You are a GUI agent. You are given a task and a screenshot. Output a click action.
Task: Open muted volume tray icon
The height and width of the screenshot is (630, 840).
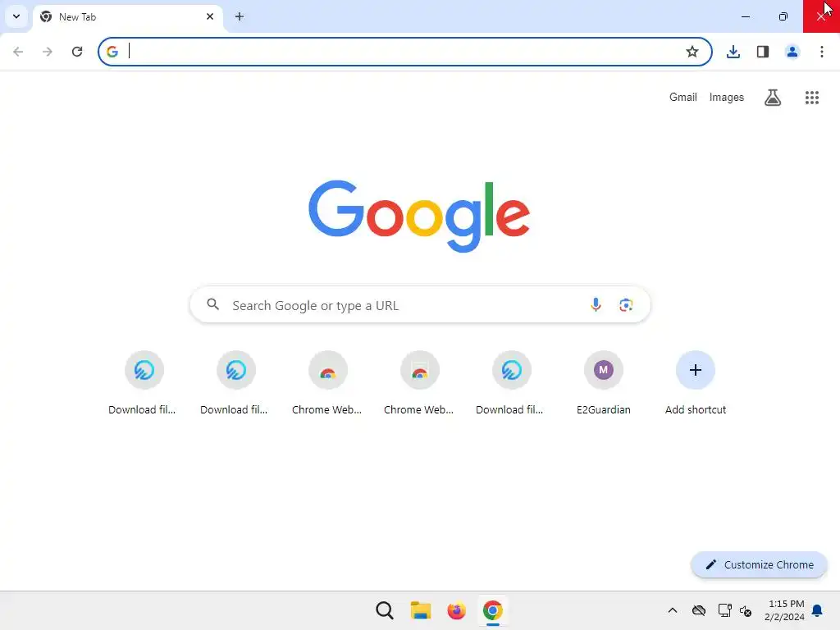click(x=746, y=610)
